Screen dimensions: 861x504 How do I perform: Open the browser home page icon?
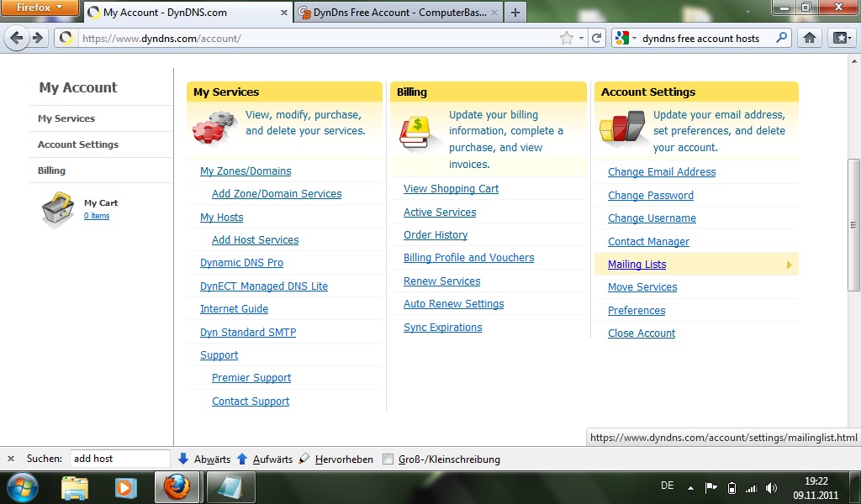click(x=810, y=38)
